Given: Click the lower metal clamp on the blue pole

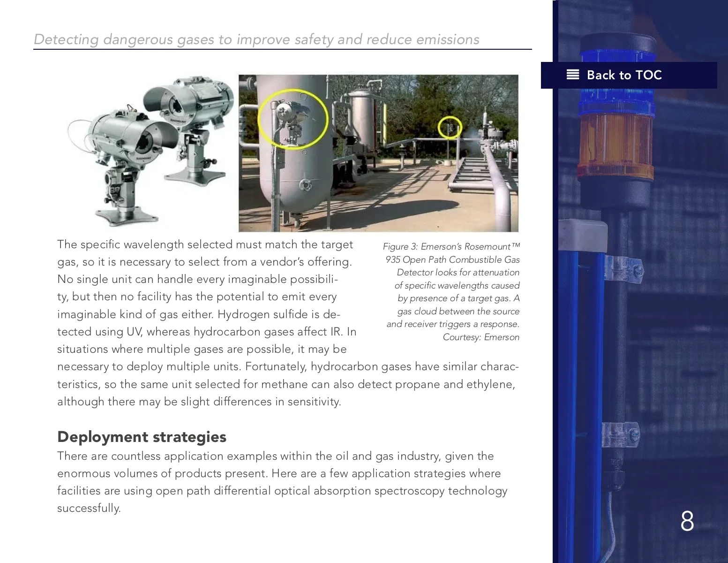Looking at the screenshot, I should (x=620, y=435).
